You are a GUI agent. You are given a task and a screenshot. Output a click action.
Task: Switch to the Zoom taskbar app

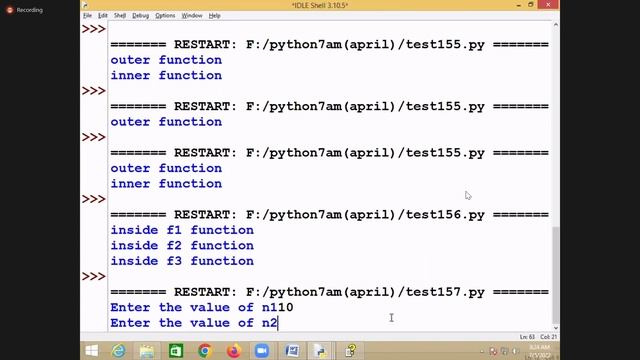coord(262,351)
